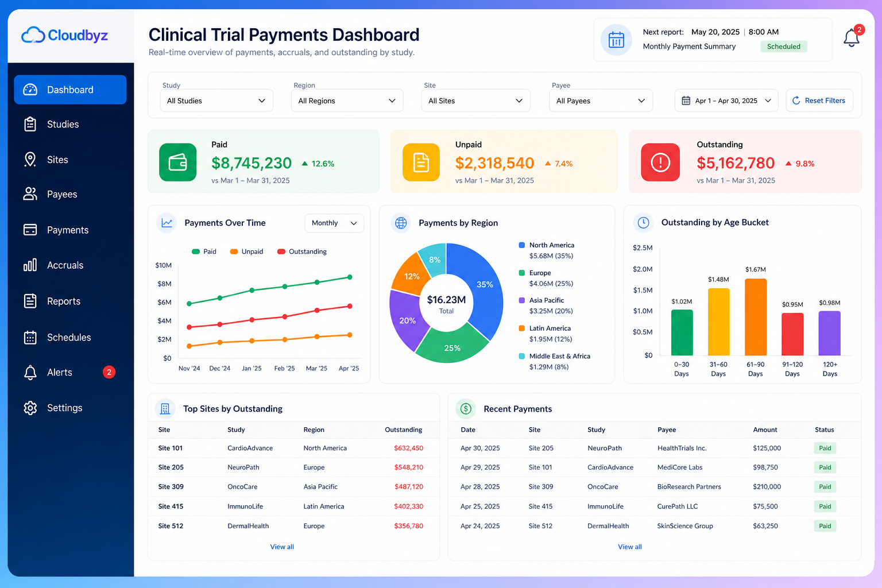Image resolution: width=882 pixels, height=588 pixels.
Task: Click the green Paid legend swatch
Action: pyautogui.click(x=196, y=252)
